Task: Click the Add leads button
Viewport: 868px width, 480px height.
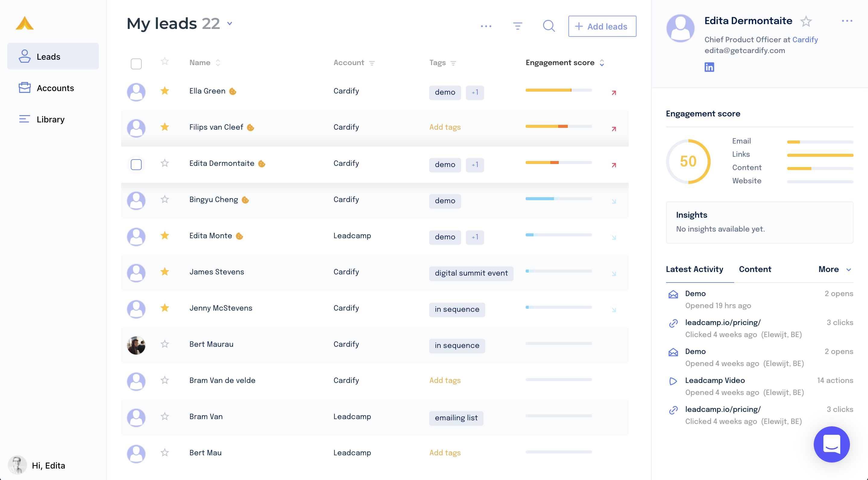Action: 602,26
